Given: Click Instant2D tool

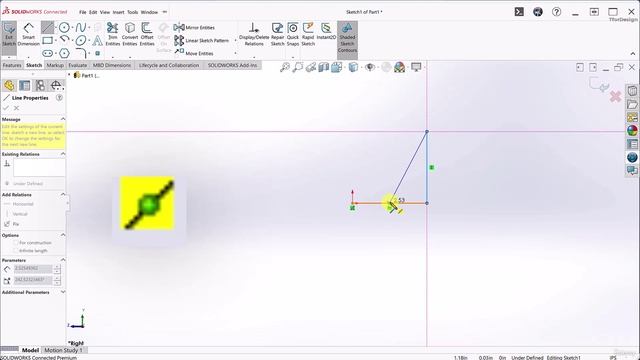Looking at the screenshot, I should pyautogui.click(x=326, y=31).
